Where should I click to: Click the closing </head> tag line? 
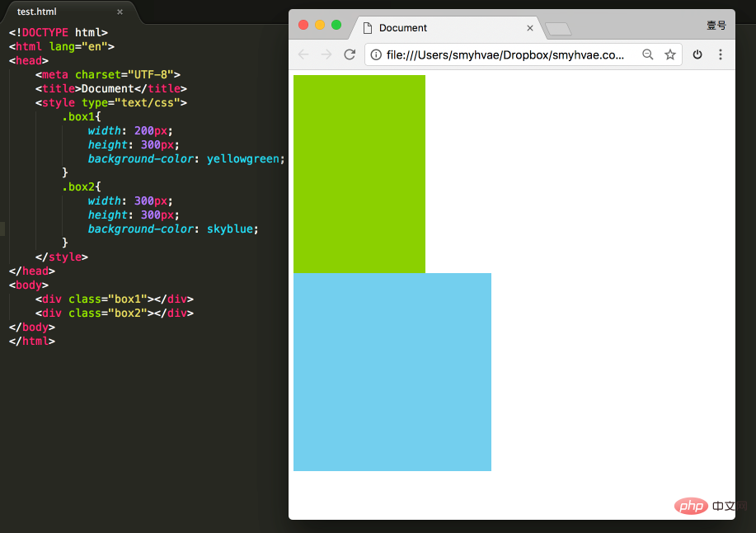[32, 271]
